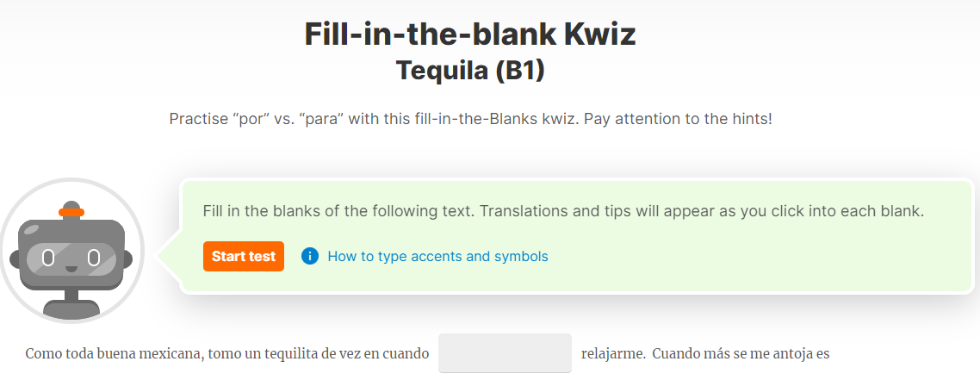Screen dimensions: 980x380
Task: Click the robot's smiling mouth
Action: (71, 270)
